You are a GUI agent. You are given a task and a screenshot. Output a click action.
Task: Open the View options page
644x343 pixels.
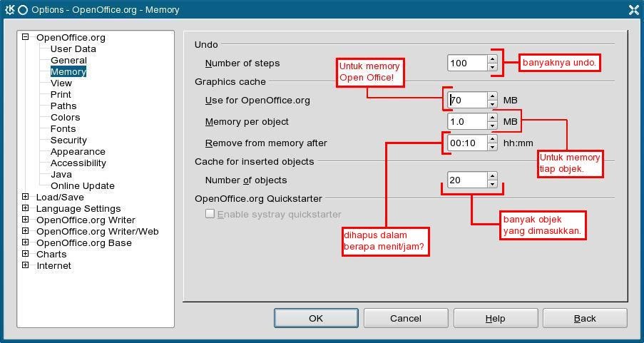(61, 83)
